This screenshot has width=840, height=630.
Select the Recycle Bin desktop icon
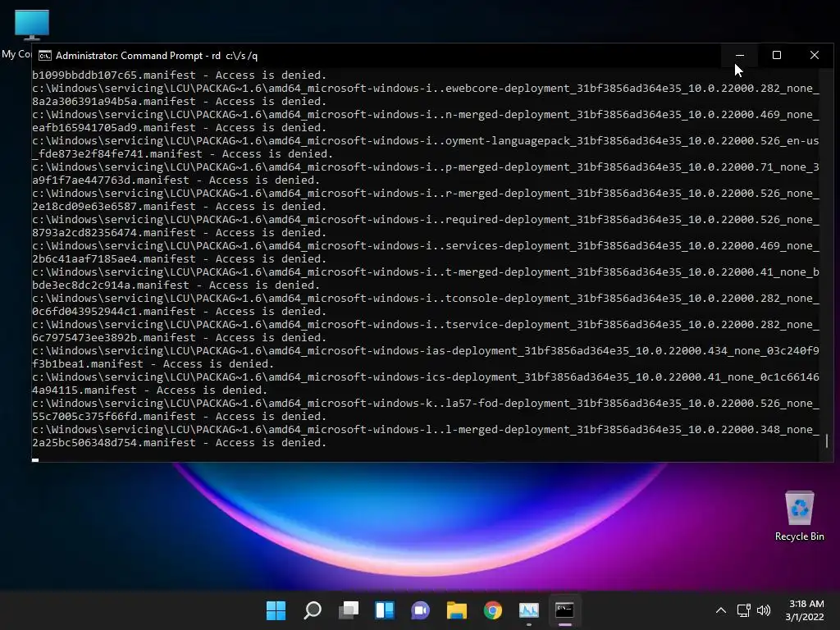pyautogui.click(x=799, y=516)
